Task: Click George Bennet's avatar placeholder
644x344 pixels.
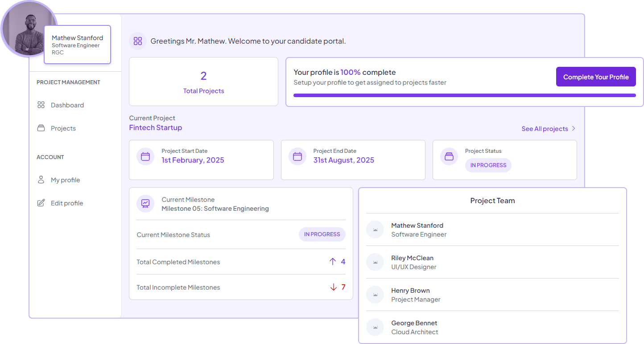Action: pyautogui.click(x=375, y=327)
